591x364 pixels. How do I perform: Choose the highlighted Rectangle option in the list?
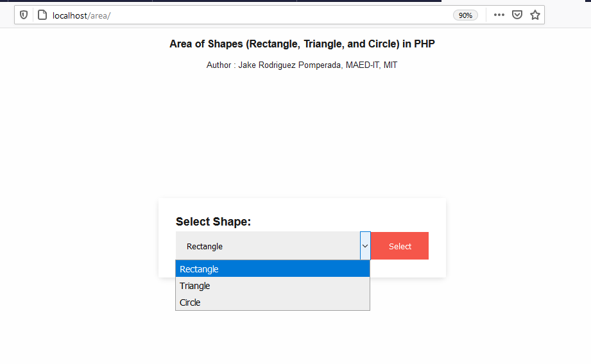click(x=272, y=269)
